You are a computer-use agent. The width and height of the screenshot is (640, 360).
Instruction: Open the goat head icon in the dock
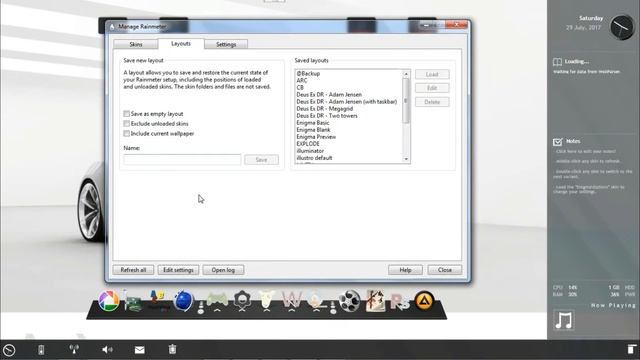[267, 300]
